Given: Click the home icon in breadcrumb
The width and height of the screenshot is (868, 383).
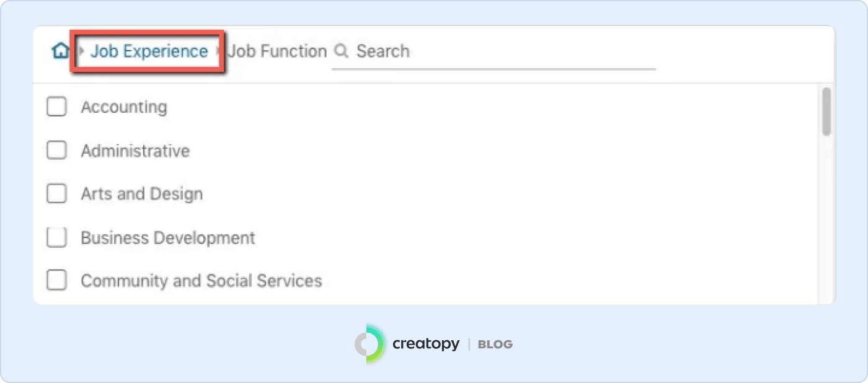Looking at the screenshot, I should pyautogui.click(x=60, y=51).
